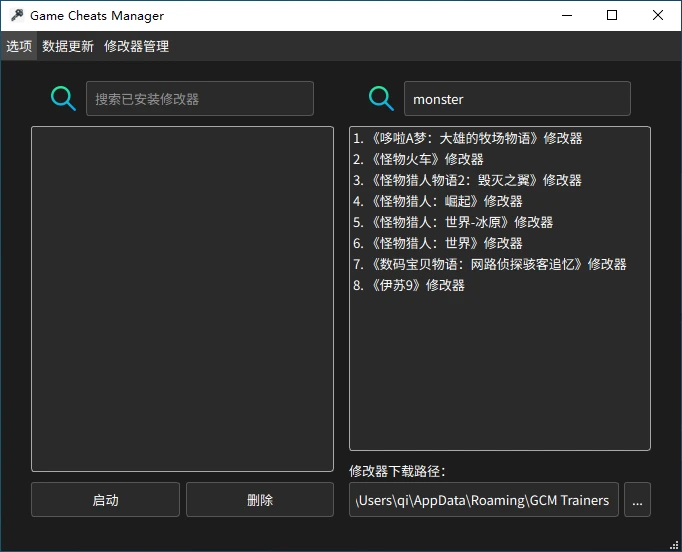This screenshot has height=552, width=682.
Task: Click the installed trainers search magnifier icon
Action: click(63, 99)
